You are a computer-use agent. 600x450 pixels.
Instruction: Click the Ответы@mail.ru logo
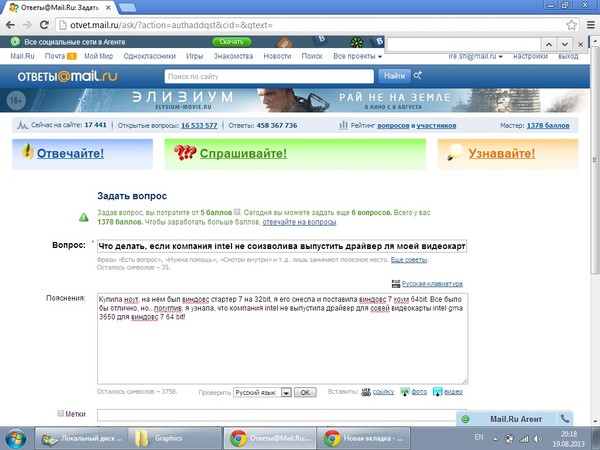67,76
